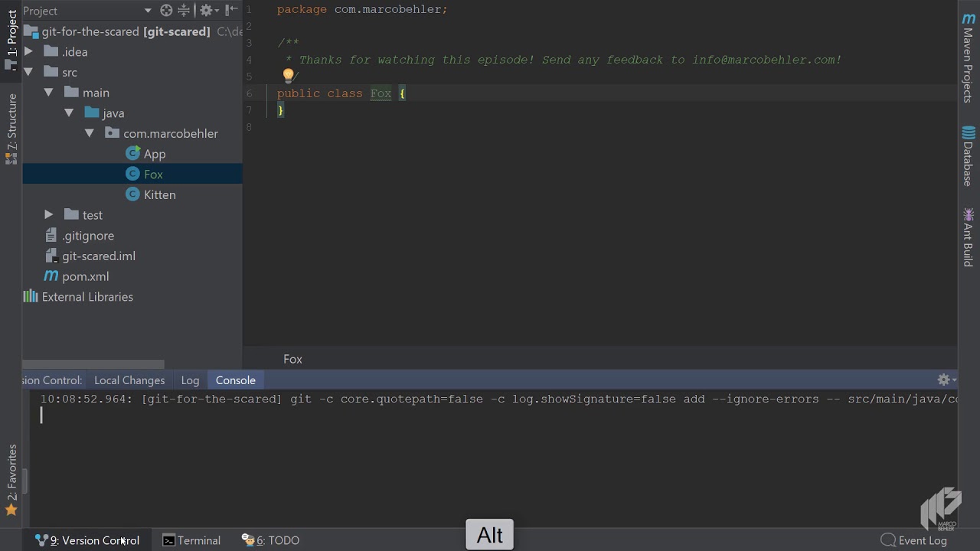Click the pom.xml Maven icon
The image size is (980, 551).
click(x=51, y=276)
